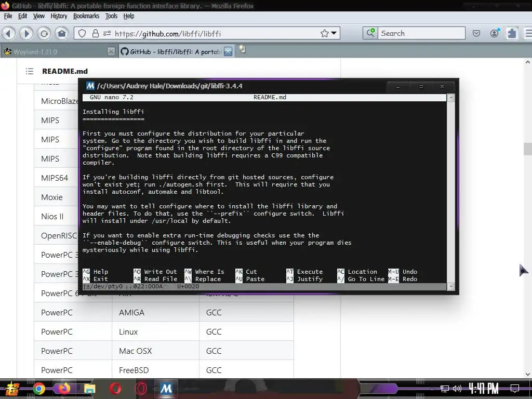Viewport: 532px width, 399px height.
Task: Open File Explorer from taskbar
Action: coord(89,389)
